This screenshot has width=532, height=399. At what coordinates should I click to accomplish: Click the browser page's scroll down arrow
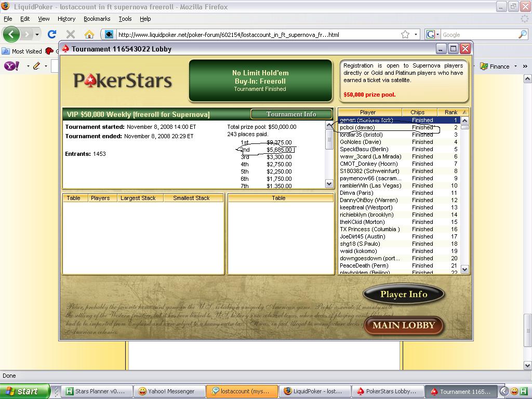pos(528,365)
